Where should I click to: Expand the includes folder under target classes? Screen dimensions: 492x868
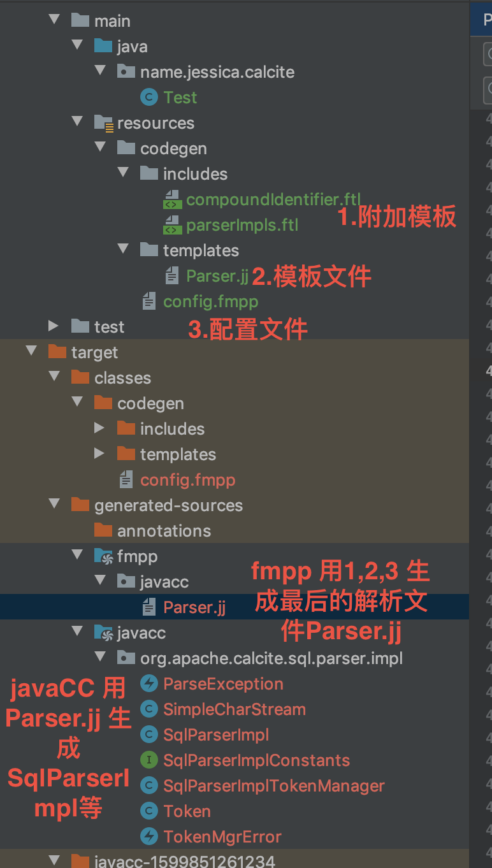(x=100, y=428)
